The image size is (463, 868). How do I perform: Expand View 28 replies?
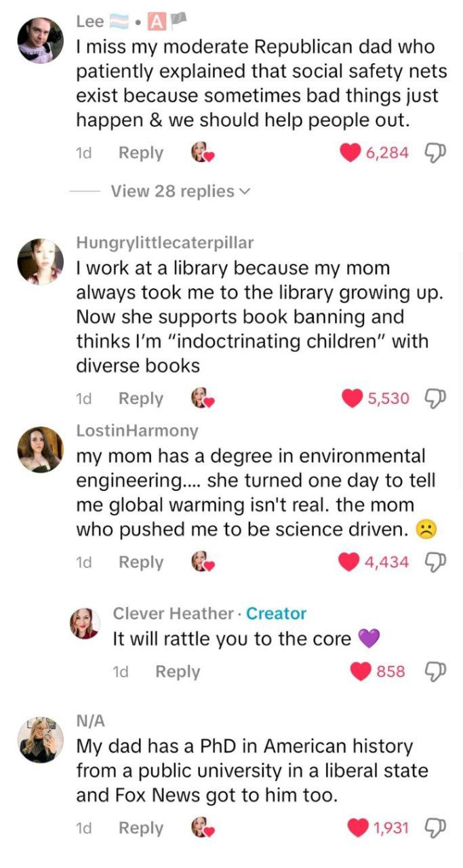(180, 191)
